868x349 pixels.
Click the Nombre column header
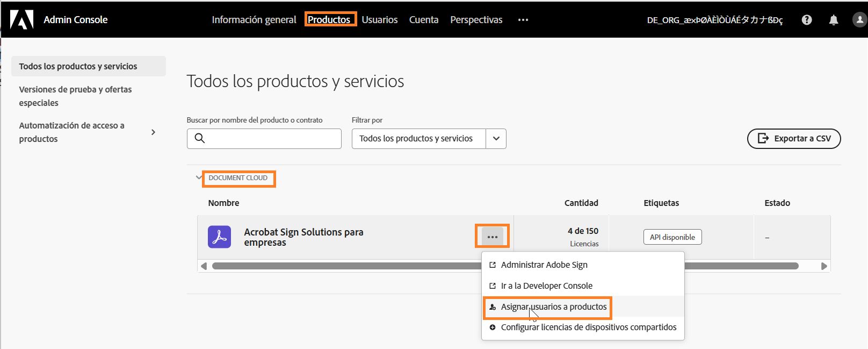click(223, 203)
